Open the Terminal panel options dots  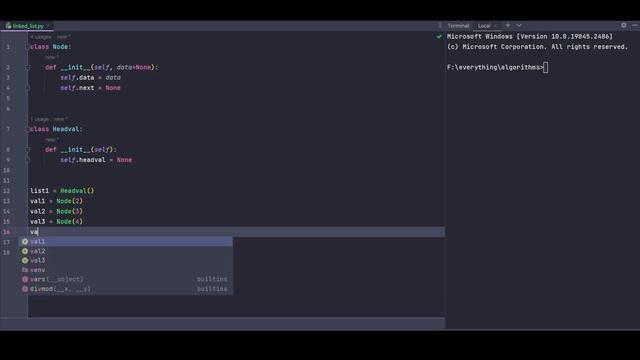click(440, 25)
